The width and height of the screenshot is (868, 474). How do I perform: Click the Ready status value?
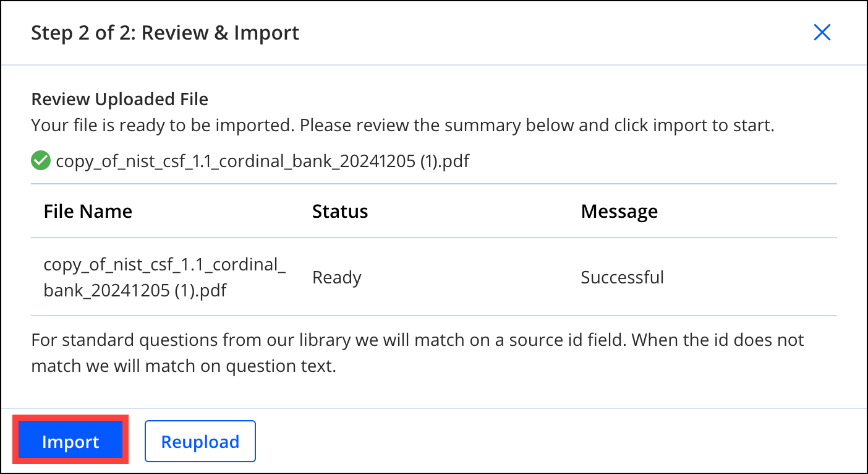tap(337, 278)
